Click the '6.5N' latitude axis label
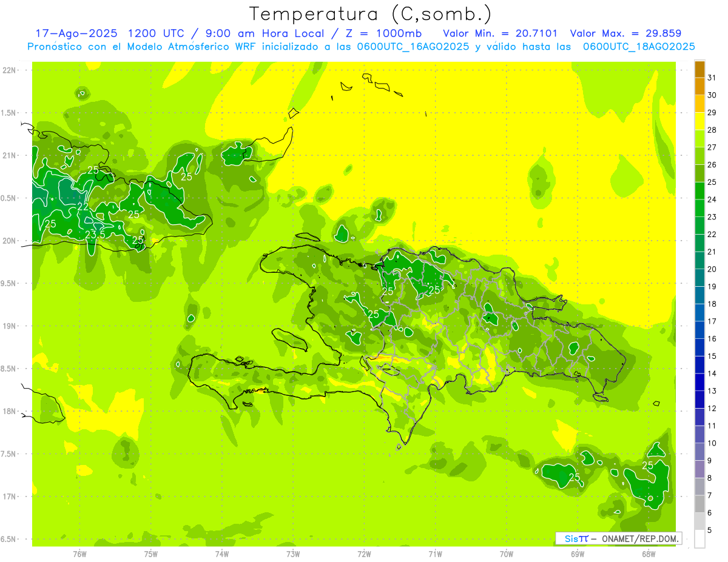The width and height of the screenshot is (728, 562). [x=9, y=540]
